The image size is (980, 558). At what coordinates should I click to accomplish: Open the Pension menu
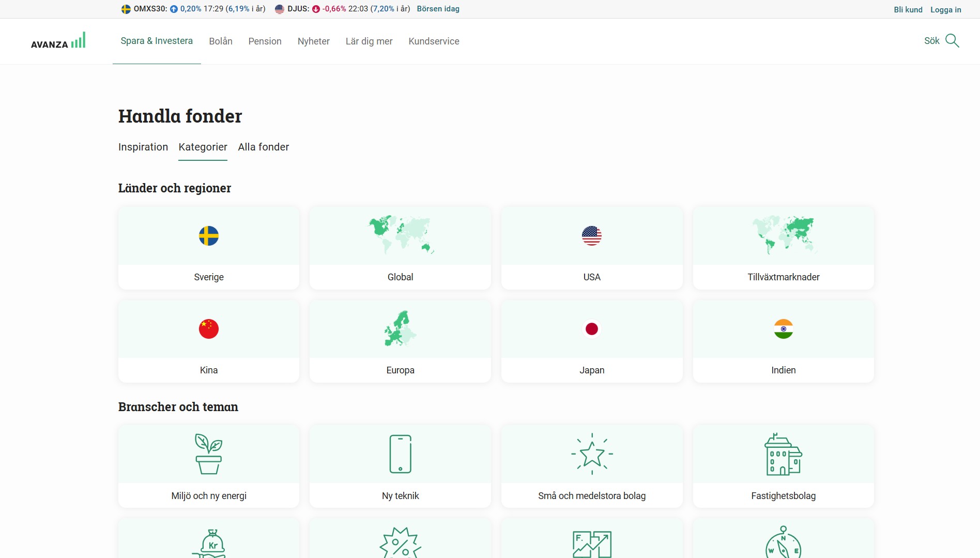(x=265, y=41)
